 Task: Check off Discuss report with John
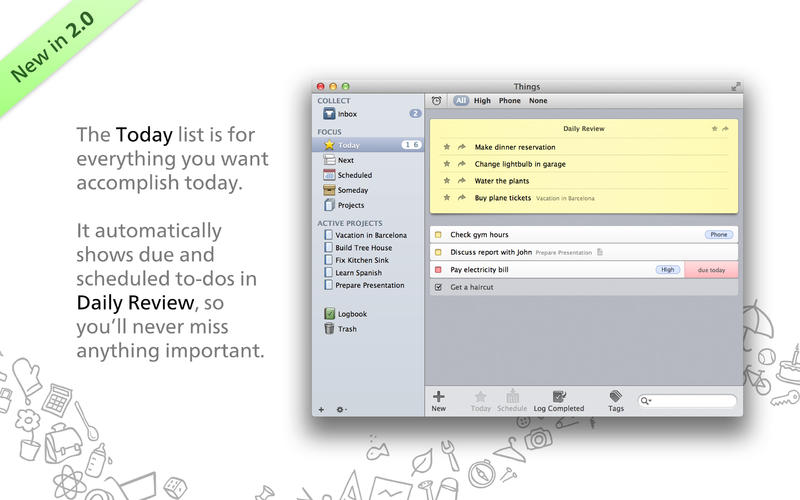pos(438,252)
